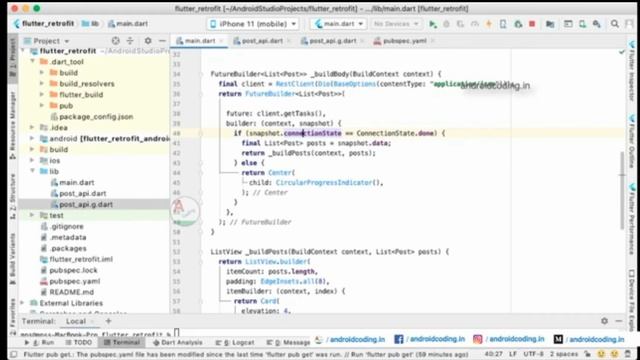The image size is (640, 360).
Task: Open the main.dart run configuration dropdown
Action: point(338,24)
